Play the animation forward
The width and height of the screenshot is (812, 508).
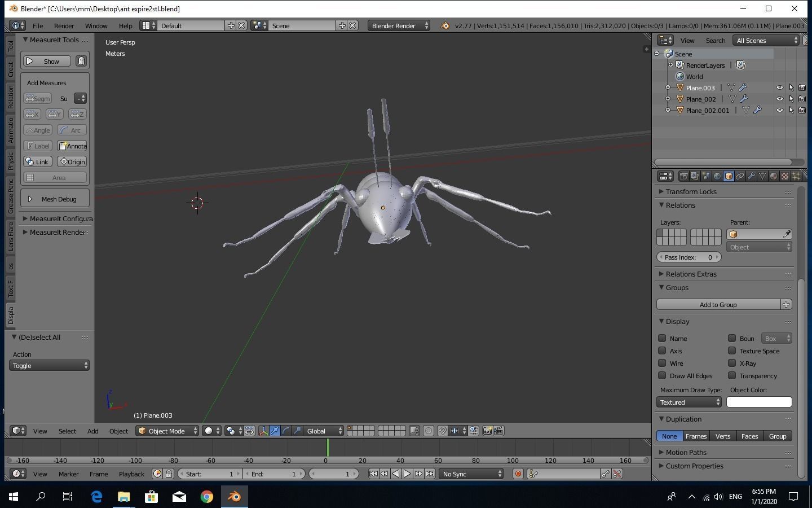[407, 474]
